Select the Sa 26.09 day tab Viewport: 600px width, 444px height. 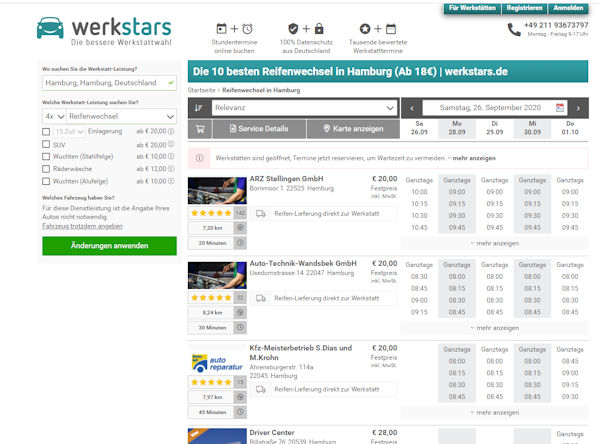[x=419, y=128]
